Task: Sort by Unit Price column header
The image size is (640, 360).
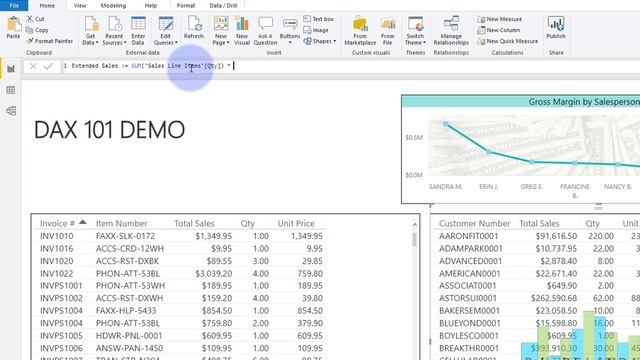Action: coord(296,223)
